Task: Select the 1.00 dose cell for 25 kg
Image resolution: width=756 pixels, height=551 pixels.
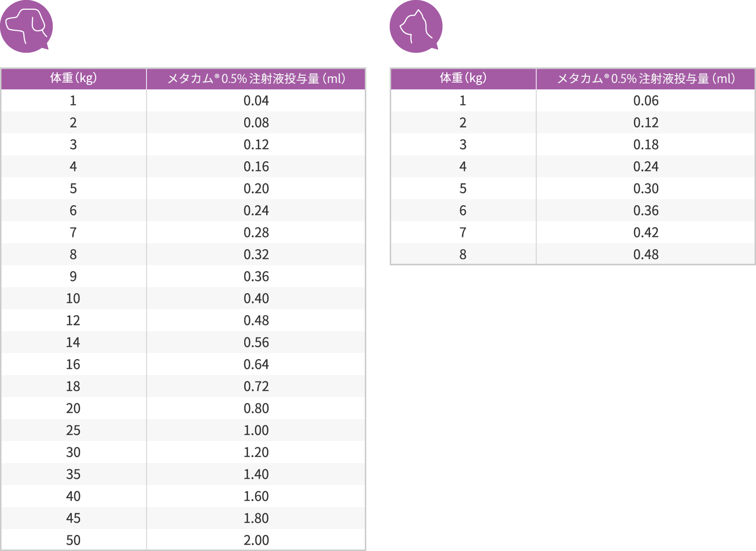Action: point(256,430)
